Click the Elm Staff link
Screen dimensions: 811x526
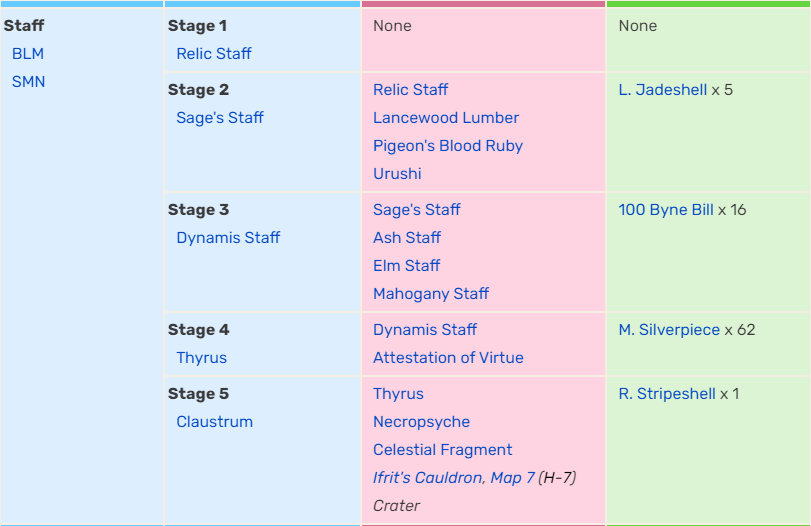(x=406, y=266)
